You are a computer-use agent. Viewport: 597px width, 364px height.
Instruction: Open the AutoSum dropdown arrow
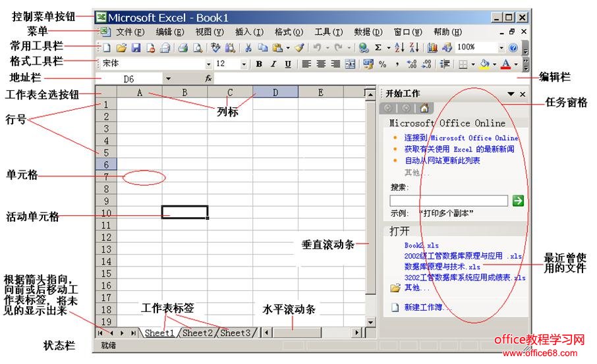click(388, 47)
